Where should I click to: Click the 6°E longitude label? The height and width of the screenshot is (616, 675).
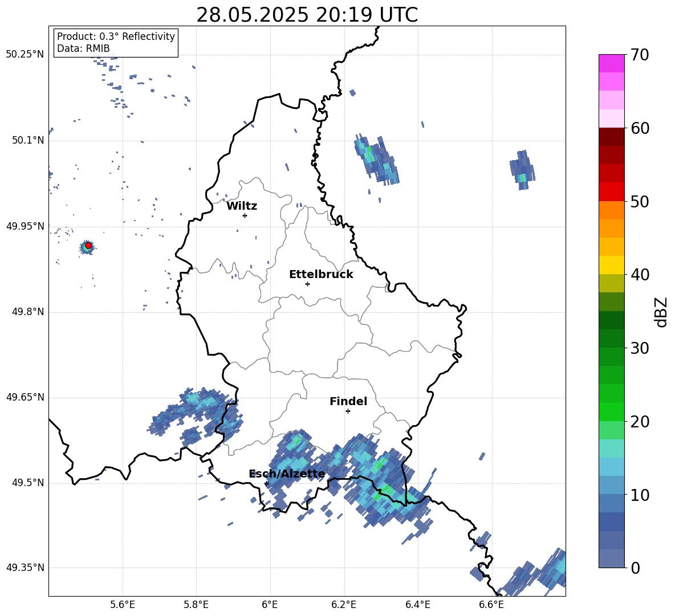pos(270,605)
